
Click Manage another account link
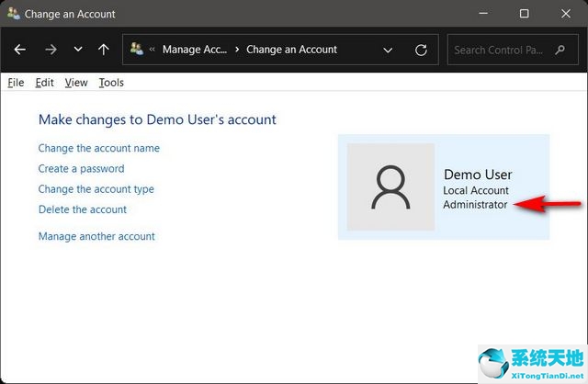[96, 236]
